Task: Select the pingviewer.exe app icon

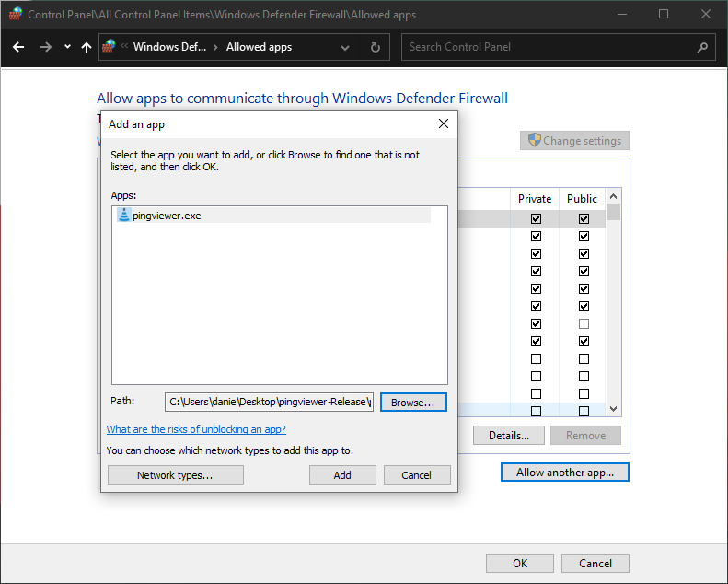Action: 124,216
